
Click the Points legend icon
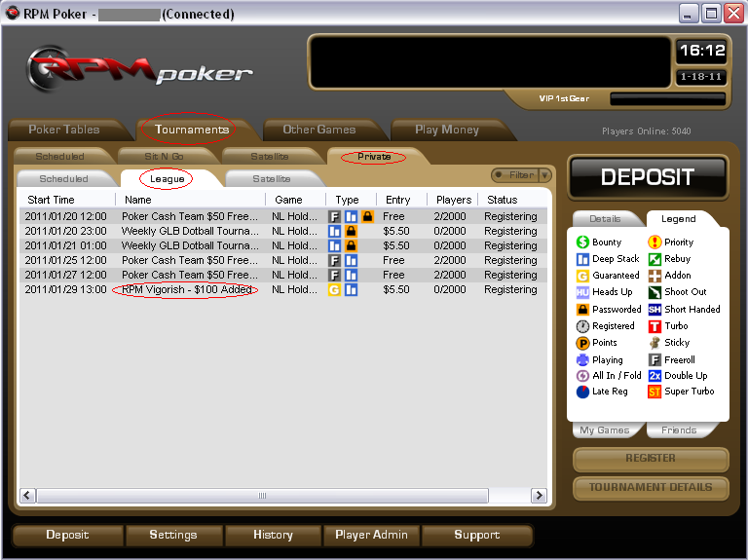click(582, 343)
